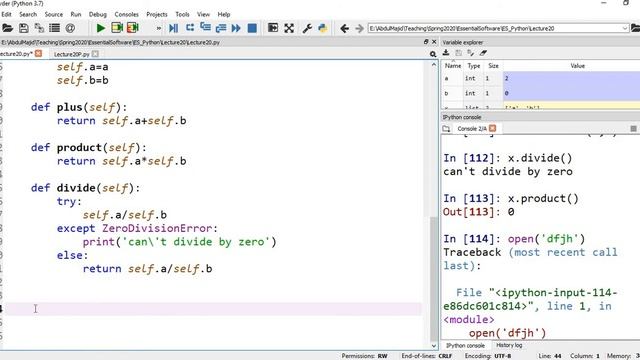Open the Source menu
Screen dimensions: 640x360
[x=54, y=14]
